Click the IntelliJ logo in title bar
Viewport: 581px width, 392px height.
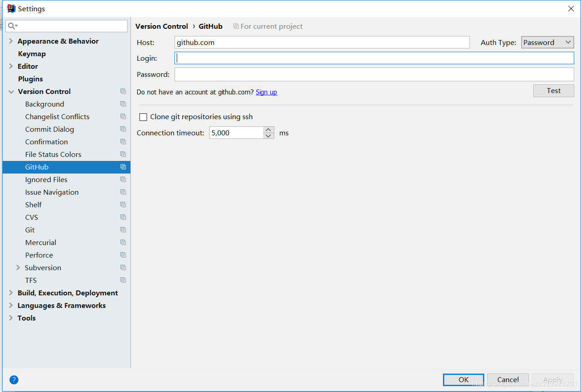(x=11, y=9)
